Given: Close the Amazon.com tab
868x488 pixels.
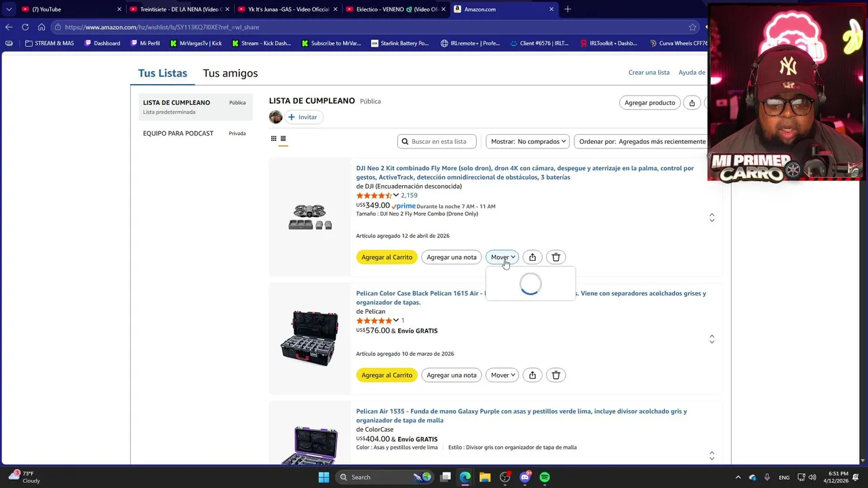Looking at the screenshot, I should click(551, 9).
